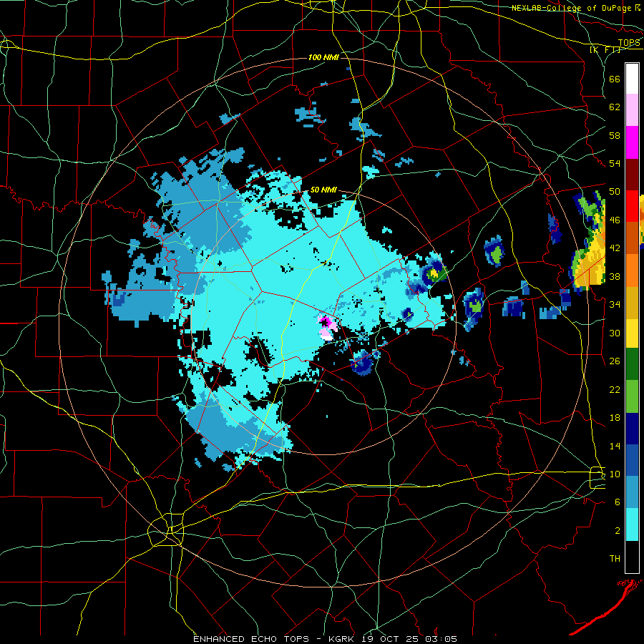Select the black TH legend swatch
Screen dimensions: 644x644
point(632,557)
